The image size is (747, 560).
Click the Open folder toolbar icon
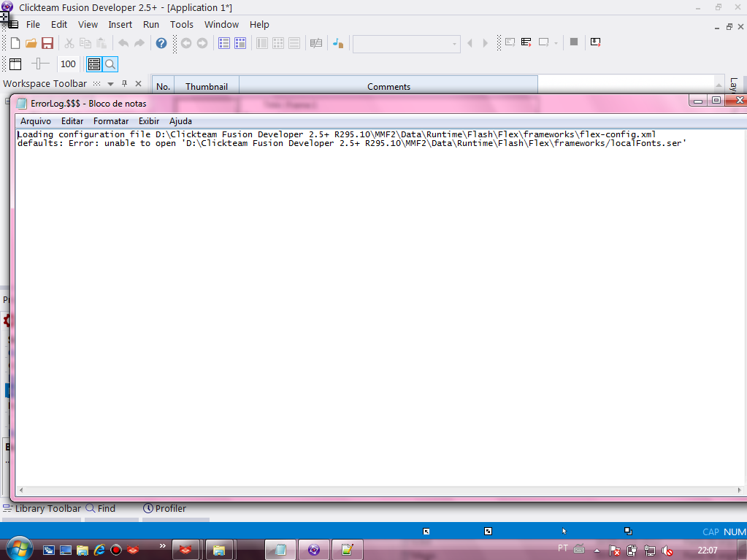[31, 43]
